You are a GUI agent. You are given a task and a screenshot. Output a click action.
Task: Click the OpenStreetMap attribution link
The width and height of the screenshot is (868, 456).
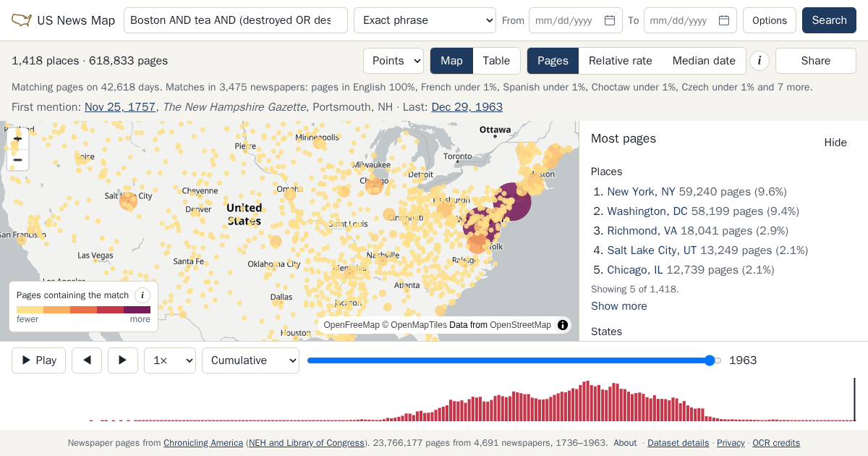(520, 325)
